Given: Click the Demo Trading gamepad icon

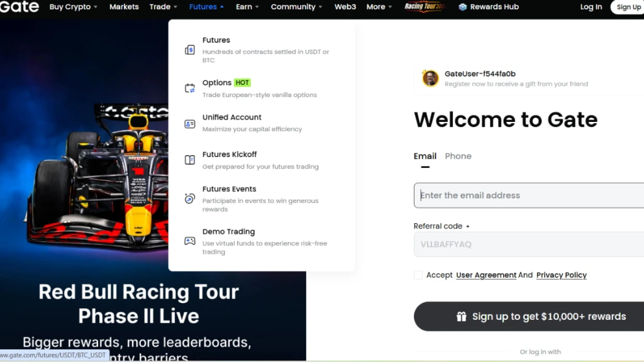Looking at the screenshot, I should pos(190,241).
